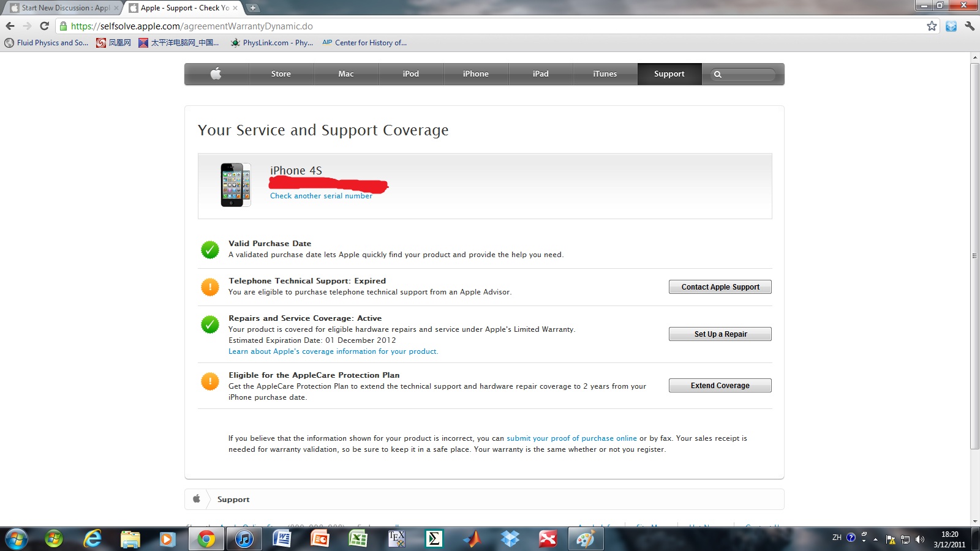Click Check another serial number link
Screen dimensions: 980x551
[x=321, y=196]
